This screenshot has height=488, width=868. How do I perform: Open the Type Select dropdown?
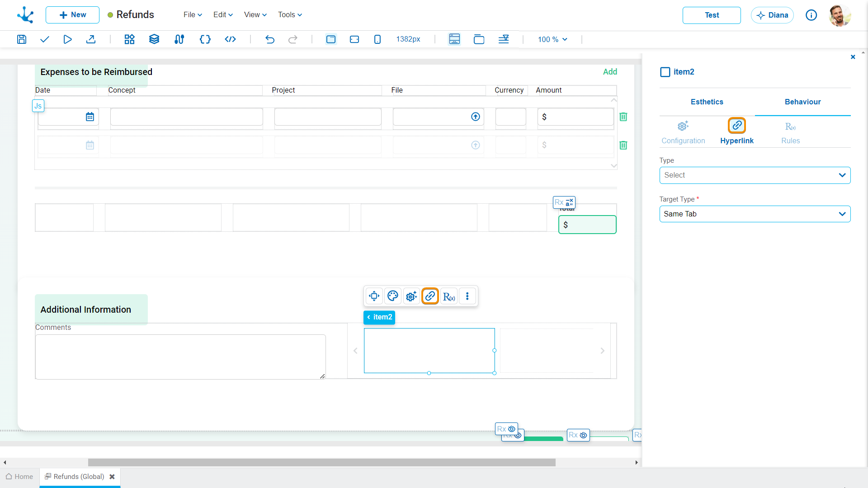[755, 175]
